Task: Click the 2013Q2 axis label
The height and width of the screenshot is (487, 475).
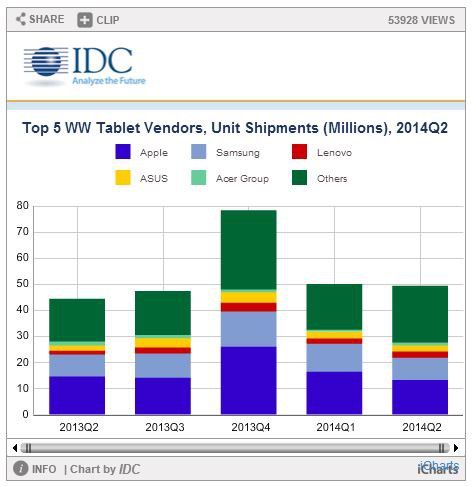Action: tap(79, 427)
